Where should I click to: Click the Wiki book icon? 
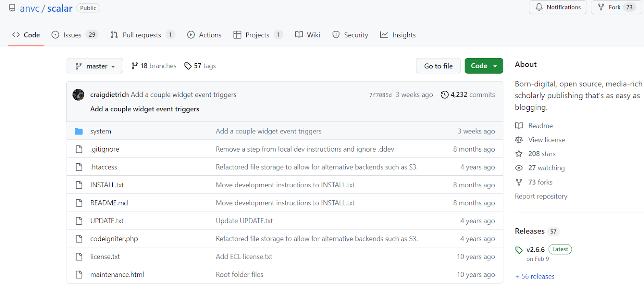pos(299,35)
